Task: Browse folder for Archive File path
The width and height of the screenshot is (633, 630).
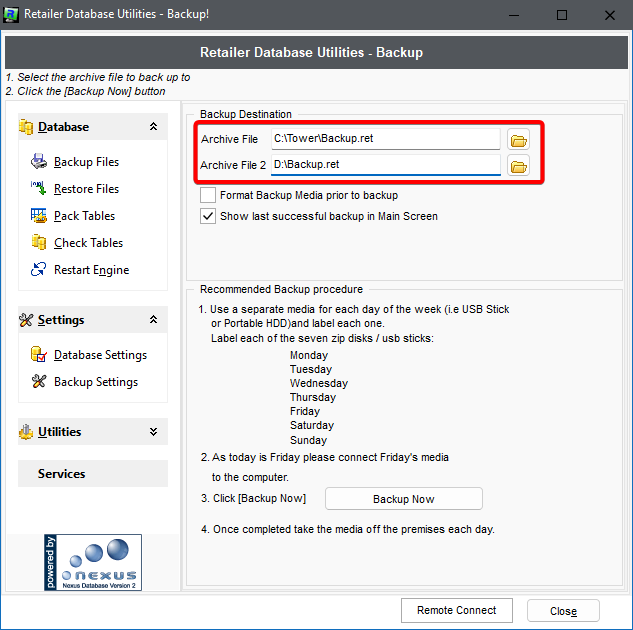Action: 517,139
